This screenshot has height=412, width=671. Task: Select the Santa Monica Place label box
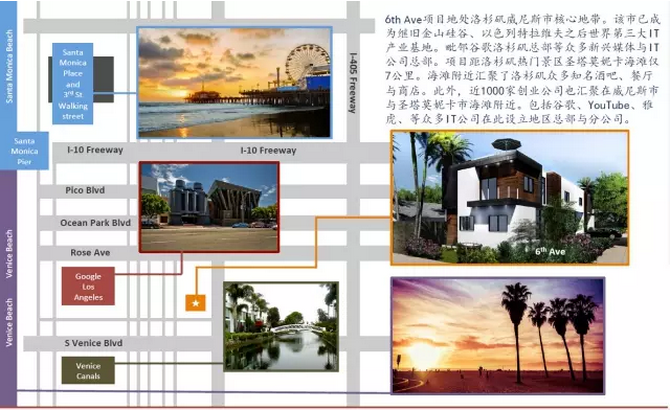point(73,84)
